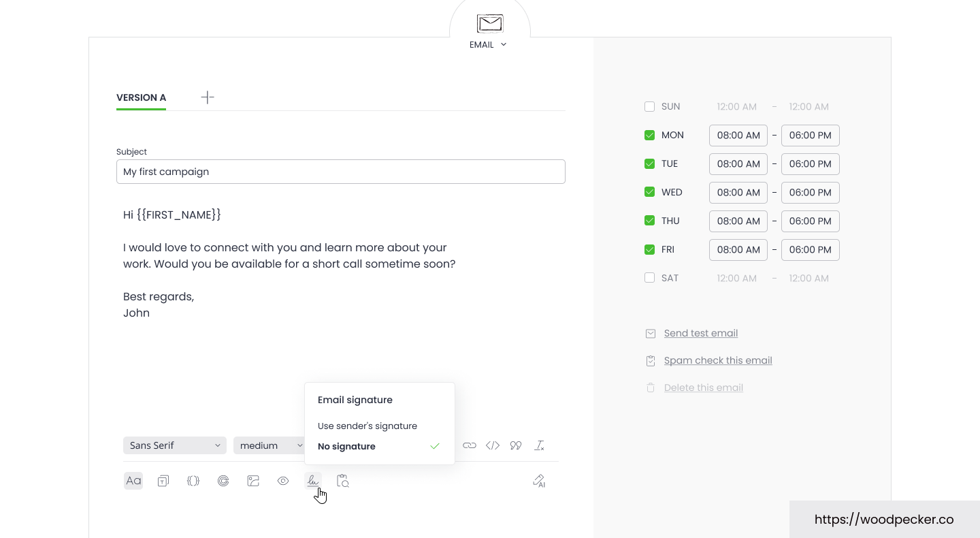Click the Subject input field
980x538 pixels.
[340, 172]
